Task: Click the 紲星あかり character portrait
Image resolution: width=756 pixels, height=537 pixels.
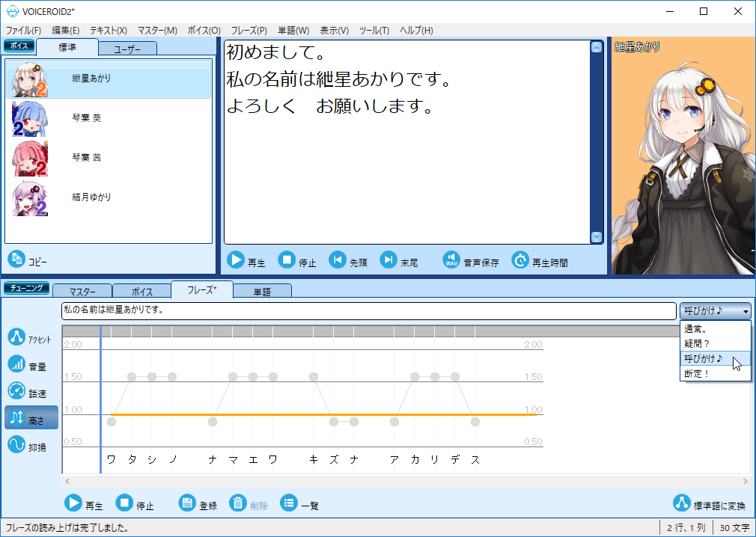Action: coord(683,156)
